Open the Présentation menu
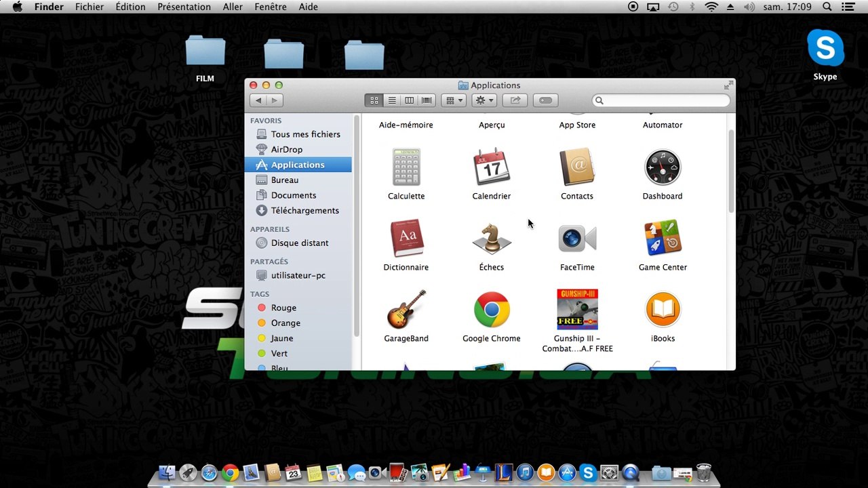This screenshot has width=868, height=488. point(184,7)
